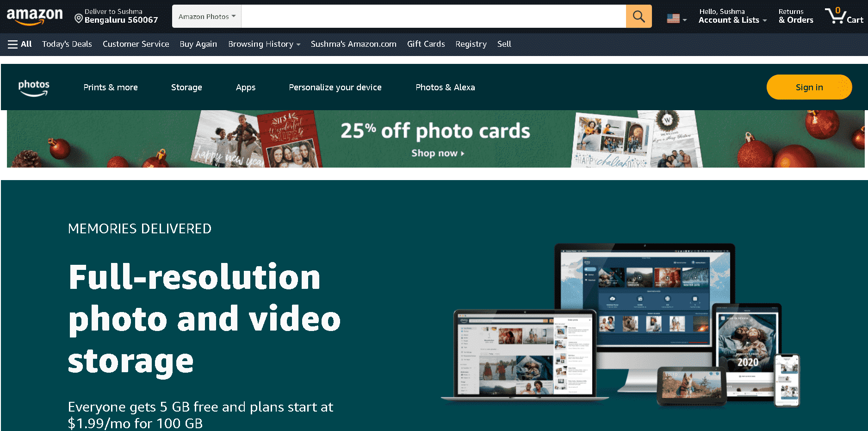Click the devices showcase image
This screenshot has width=868, height=431.
pos(620,325)
